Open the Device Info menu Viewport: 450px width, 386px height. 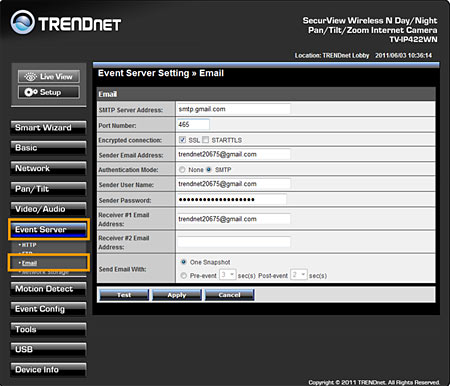tap(48, 370)
